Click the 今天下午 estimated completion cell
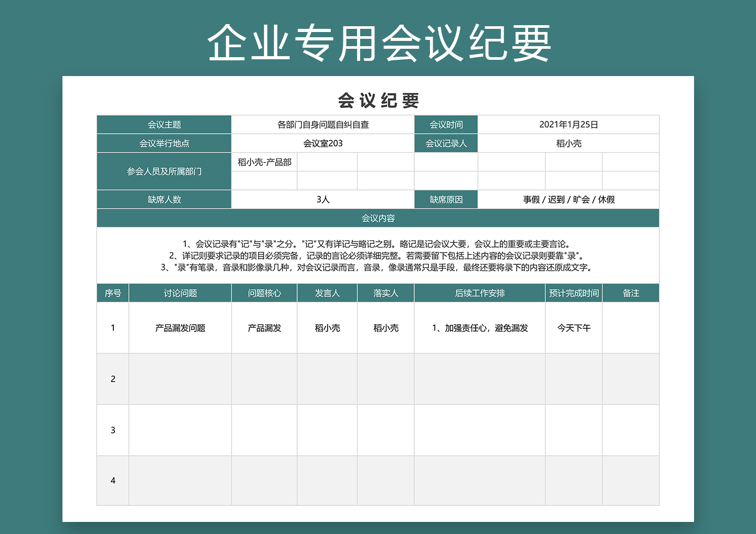The height and width of the screenshot is (534, 756). (x=573, y=328)
